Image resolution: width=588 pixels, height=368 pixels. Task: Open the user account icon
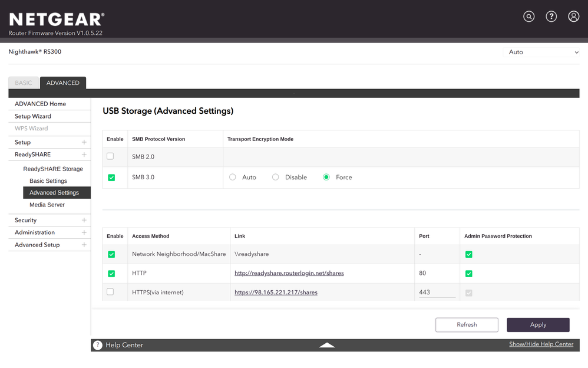coord(573,17)
